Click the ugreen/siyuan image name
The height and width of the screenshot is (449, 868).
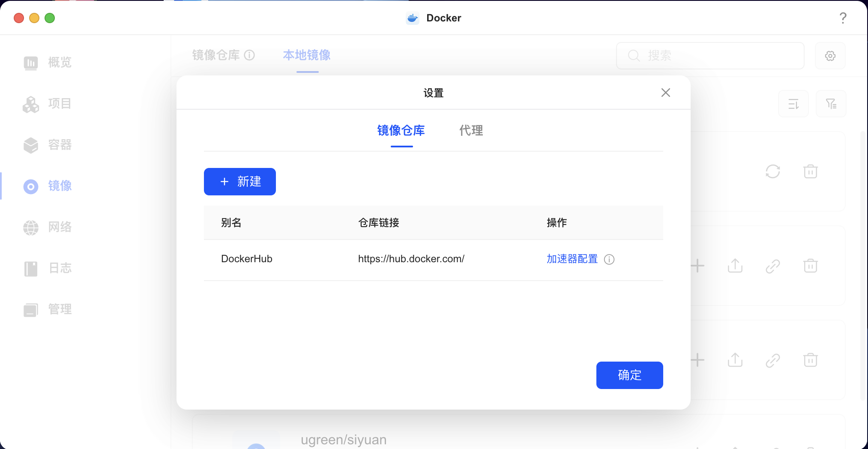[x=344, y=440]
